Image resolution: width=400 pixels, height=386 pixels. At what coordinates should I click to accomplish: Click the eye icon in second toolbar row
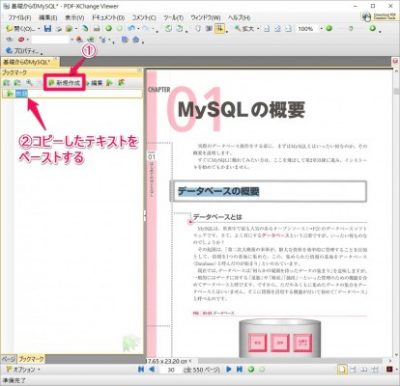pyautogui.click(x=10, y=40)
